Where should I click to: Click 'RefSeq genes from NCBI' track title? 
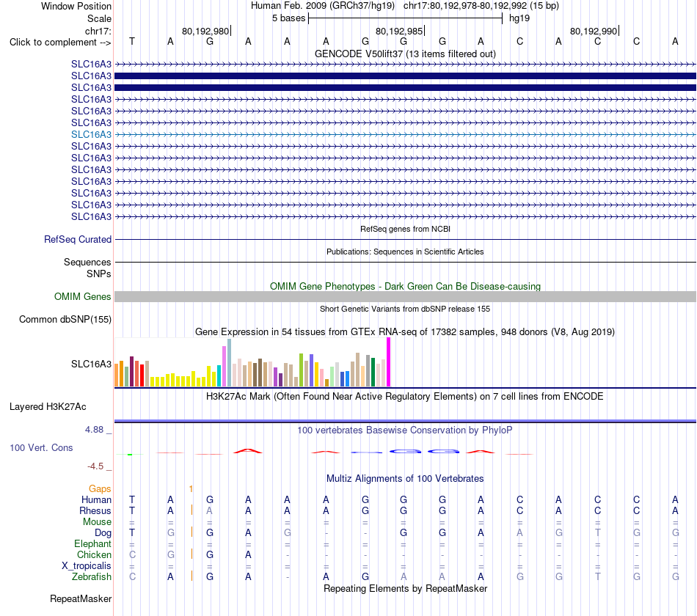[x=405, y=229]
